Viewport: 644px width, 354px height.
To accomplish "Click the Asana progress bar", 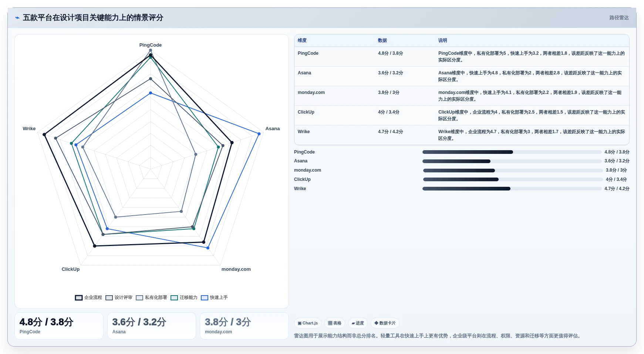I will point(512,161).
